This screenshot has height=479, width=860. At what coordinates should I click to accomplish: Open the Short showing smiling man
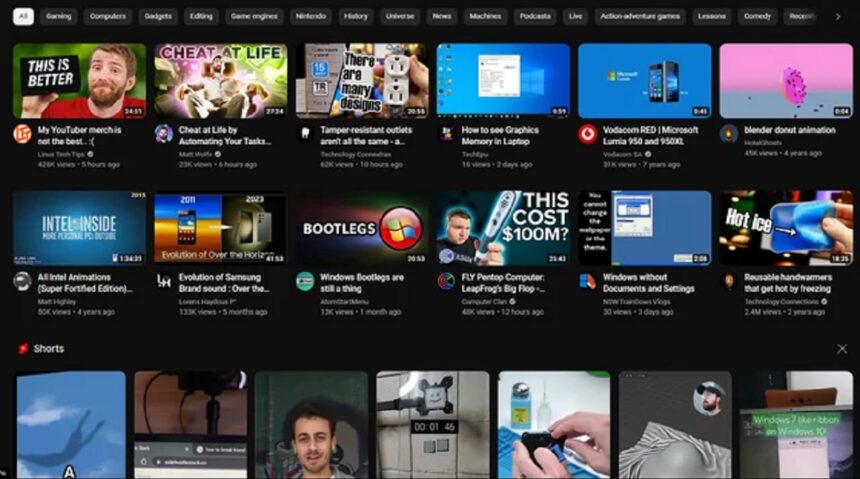point(312,425)
